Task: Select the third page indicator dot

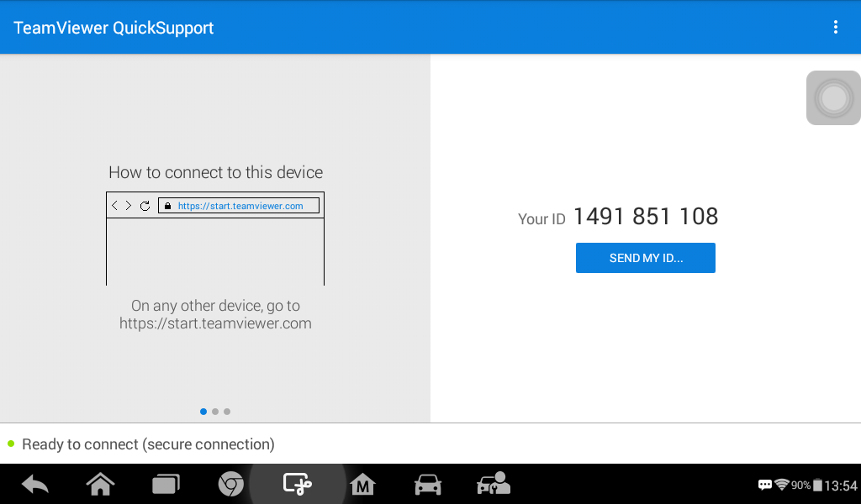Action: [x=227, y=412]
